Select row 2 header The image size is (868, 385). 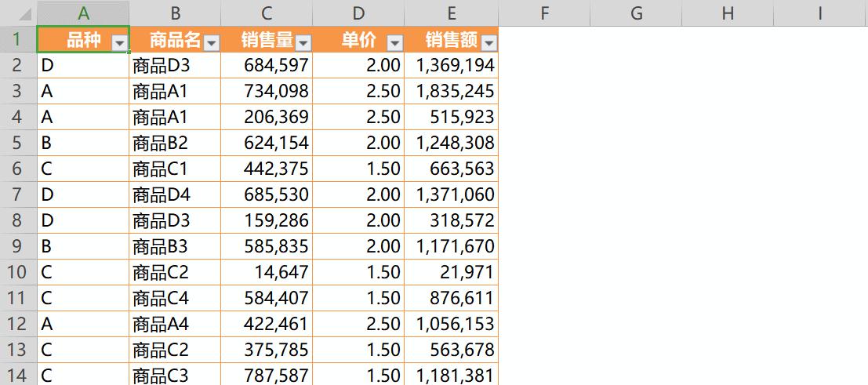[x=18, y=65]
